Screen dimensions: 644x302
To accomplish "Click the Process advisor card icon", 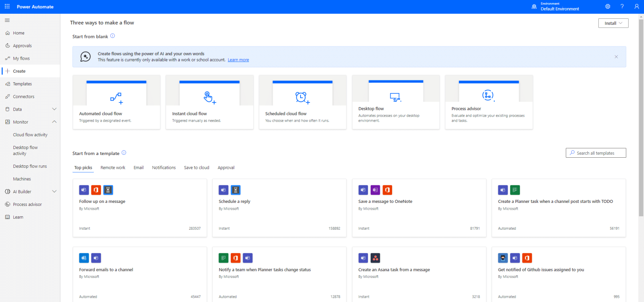I will (x=488, y=95).
